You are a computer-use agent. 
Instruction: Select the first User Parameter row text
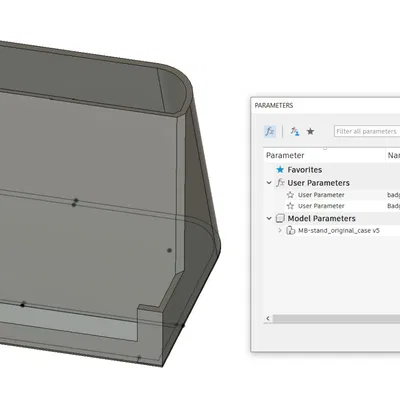[x=321, y=195]
